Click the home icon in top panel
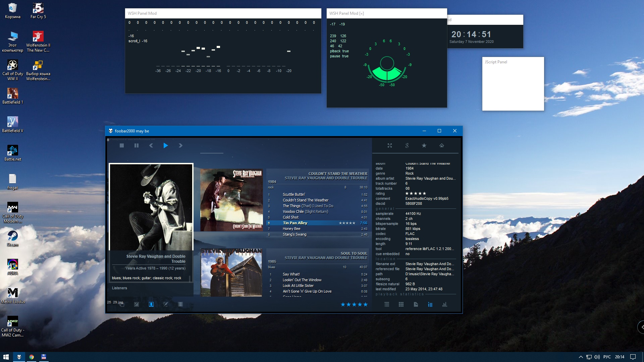Image resolution: width=644 pixels, height=362 pixels. 442,145
